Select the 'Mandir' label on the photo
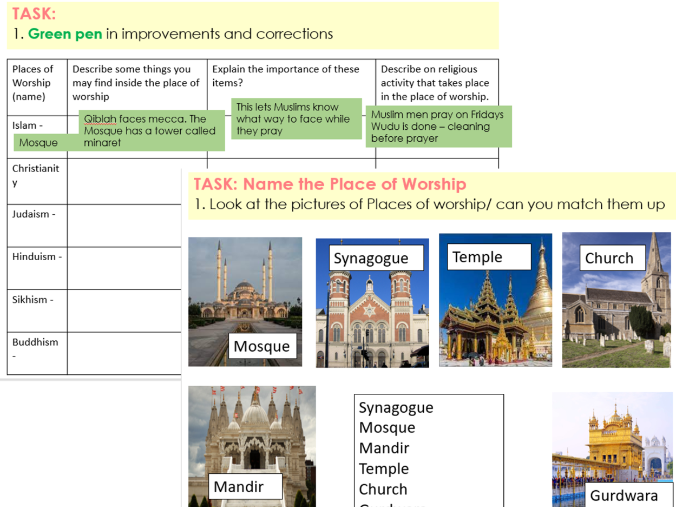The image size is (676, 507). click(245, 486)
